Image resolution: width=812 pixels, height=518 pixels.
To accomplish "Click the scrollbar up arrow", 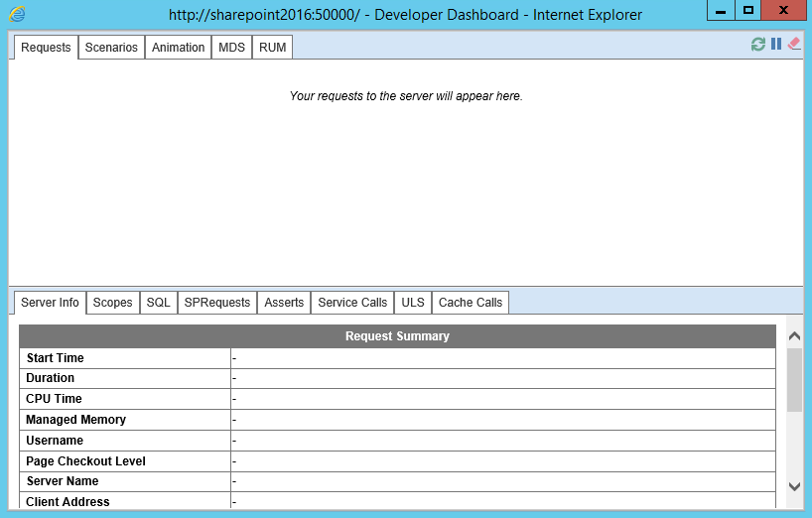I will click(x=794, y=336).
